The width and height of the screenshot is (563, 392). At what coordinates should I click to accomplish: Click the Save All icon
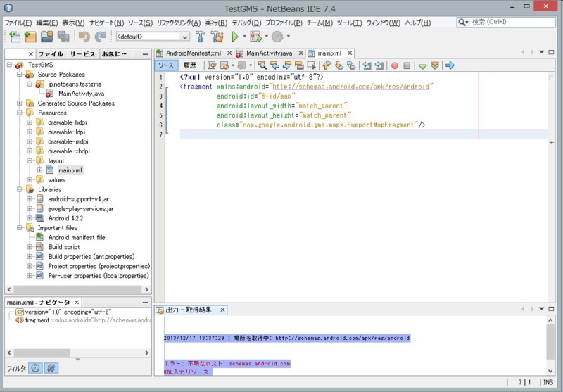point(63,37)
